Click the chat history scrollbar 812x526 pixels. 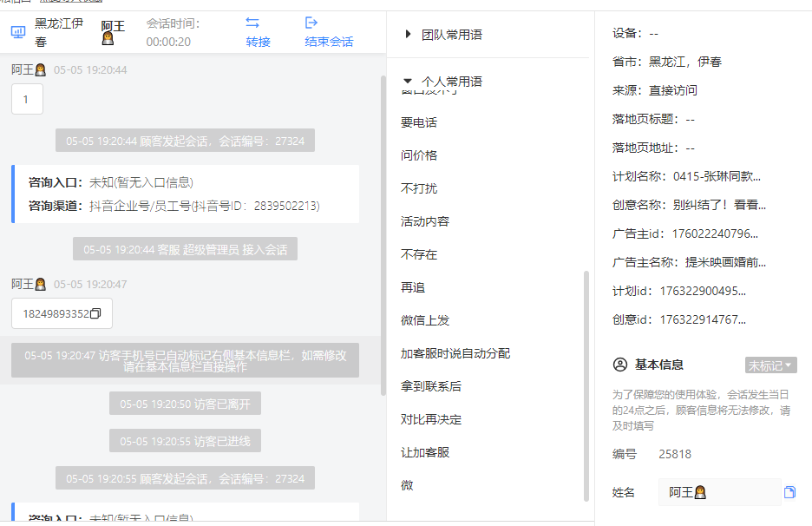383,236
